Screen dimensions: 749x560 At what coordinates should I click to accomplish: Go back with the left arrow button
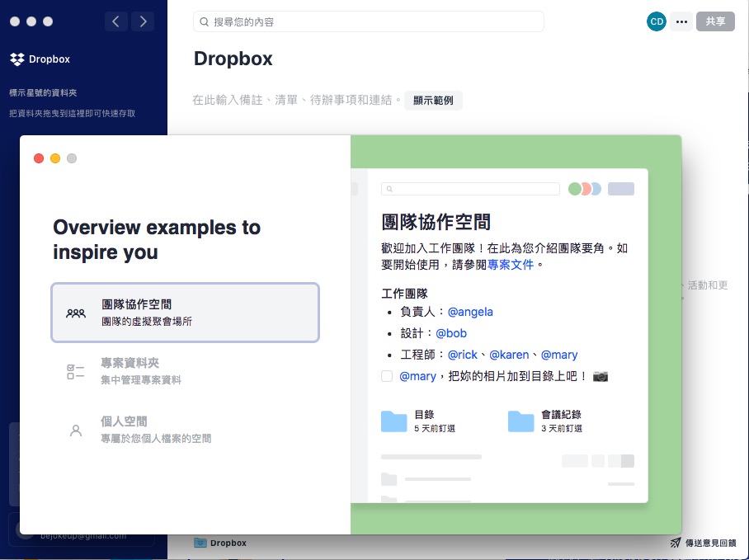(115, 21)
